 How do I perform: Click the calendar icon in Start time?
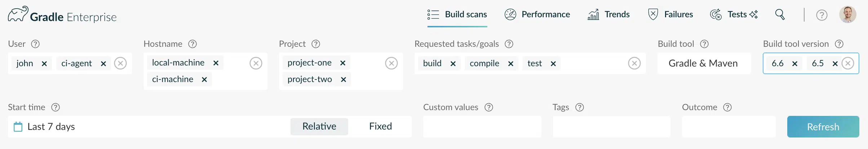(18, 127)
